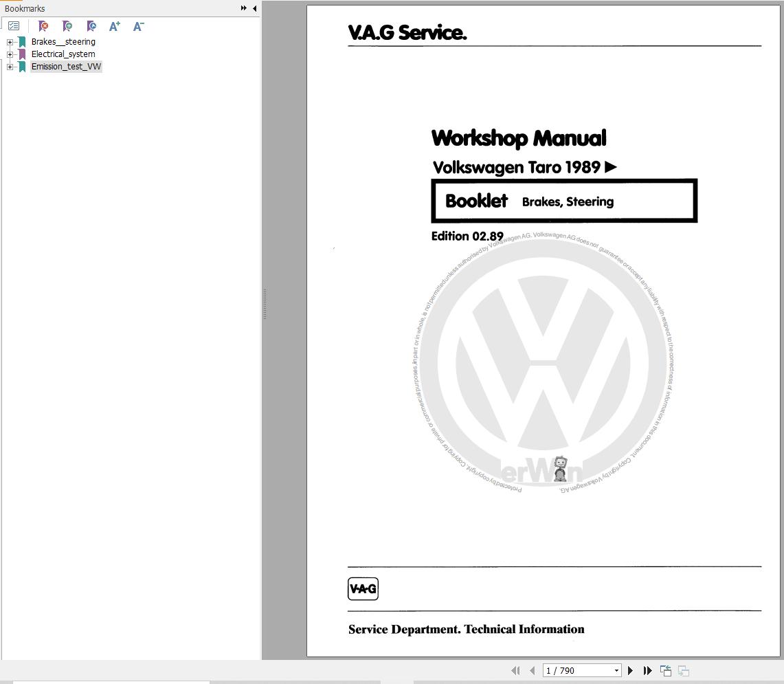Open the page number dropdown
Viewport: 784px width, 684px height.
[616, 670]
